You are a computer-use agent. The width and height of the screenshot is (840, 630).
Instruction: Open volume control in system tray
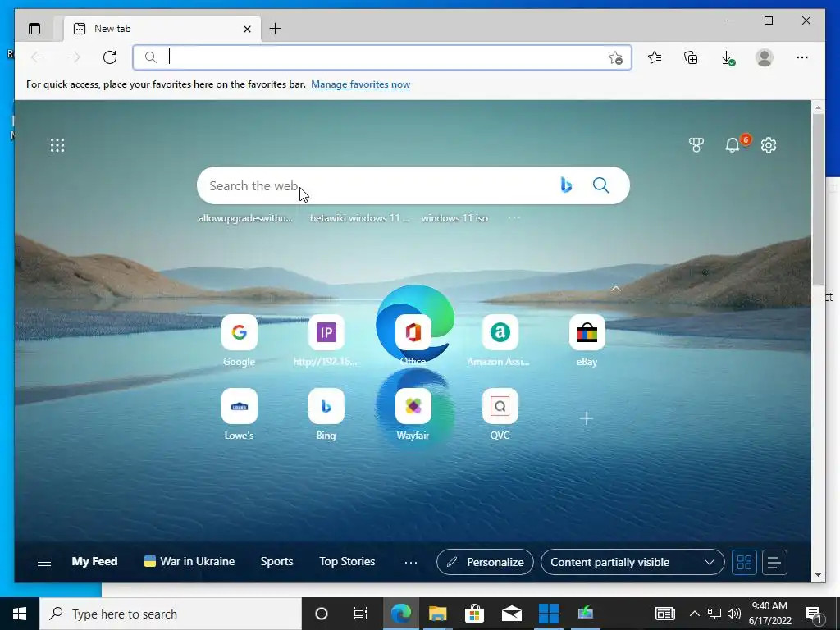click(734, 614)
